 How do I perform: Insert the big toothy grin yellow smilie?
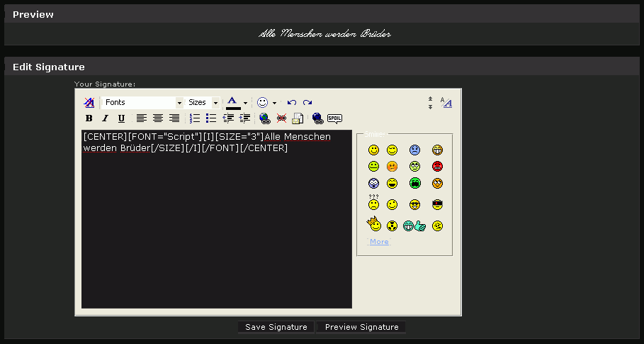coord(437,150)
